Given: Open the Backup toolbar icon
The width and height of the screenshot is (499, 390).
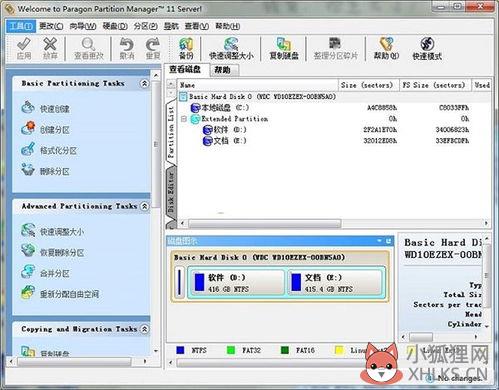Looking at the screenshot, I should tap(186, 44).
